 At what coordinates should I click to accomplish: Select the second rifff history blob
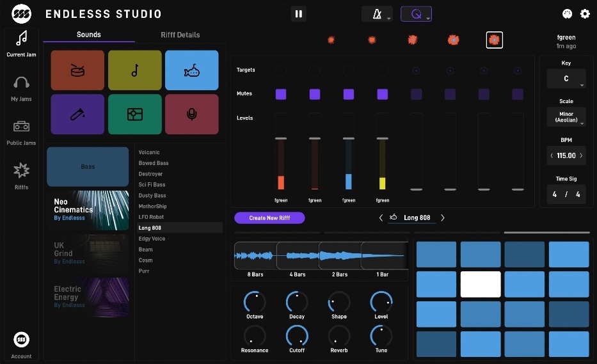pos(372,40)
